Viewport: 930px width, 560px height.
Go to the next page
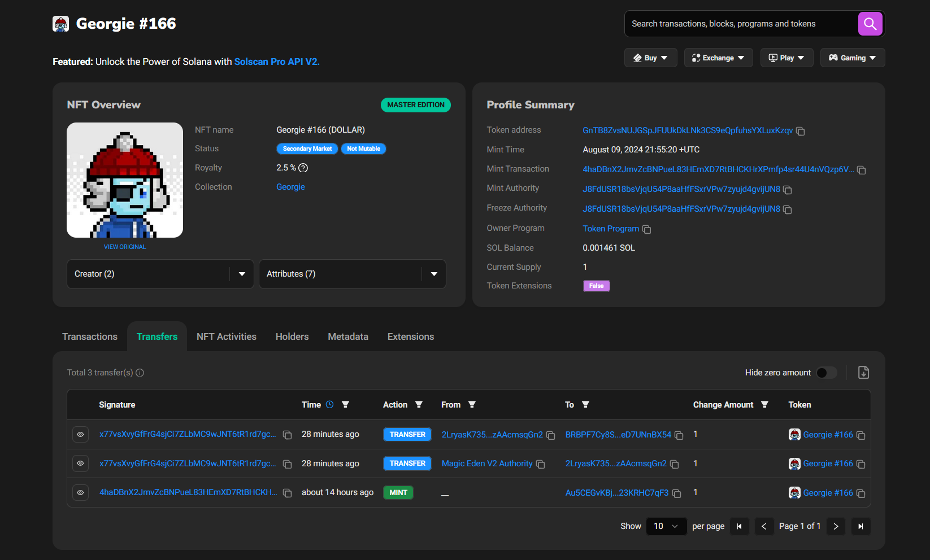(x=836, y=526)
